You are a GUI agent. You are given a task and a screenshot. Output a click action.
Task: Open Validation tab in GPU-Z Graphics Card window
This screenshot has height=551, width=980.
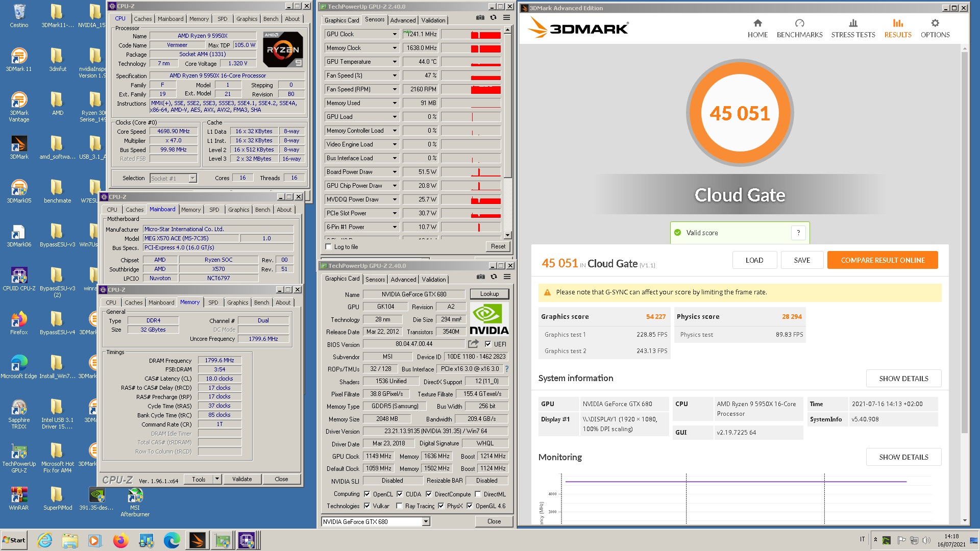click(x=433, y=280)
